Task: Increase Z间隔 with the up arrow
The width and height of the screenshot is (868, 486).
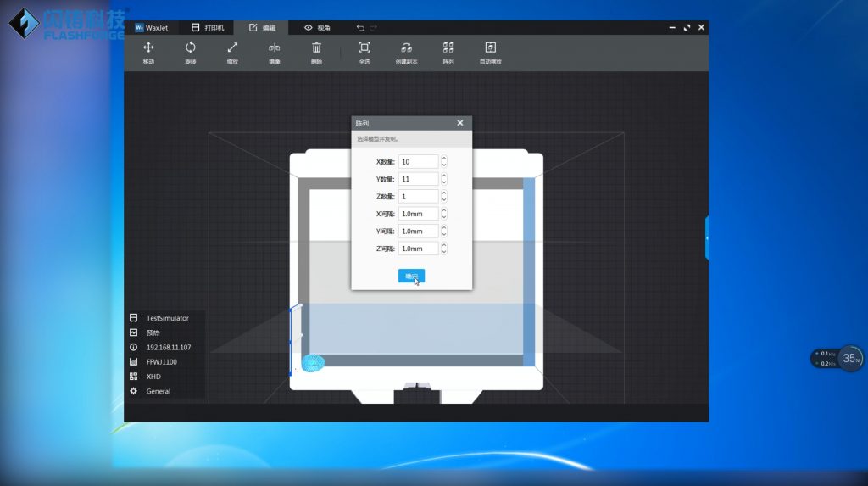Action: (x=444, y=245)
